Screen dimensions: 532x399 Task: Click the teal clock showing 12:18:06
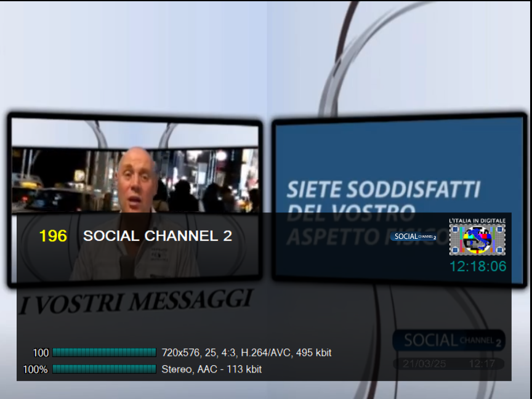click(478, 267)
